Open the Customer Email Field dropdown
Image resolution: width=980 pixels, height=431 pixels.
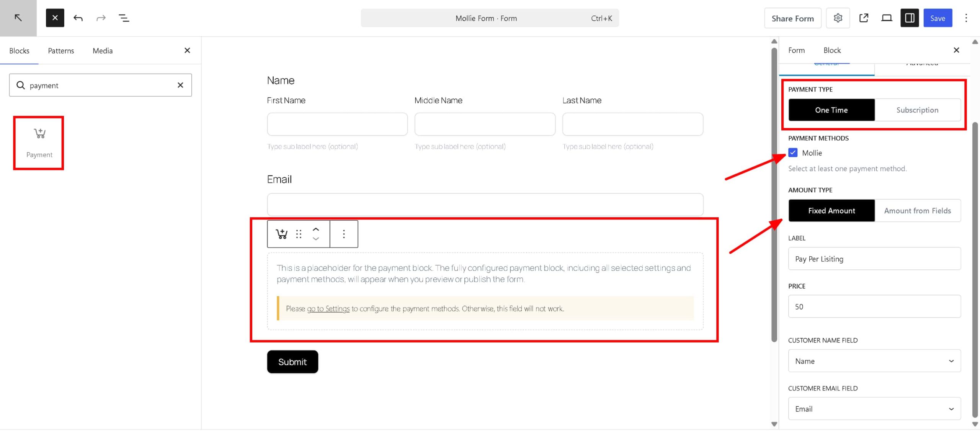point(874,409)
